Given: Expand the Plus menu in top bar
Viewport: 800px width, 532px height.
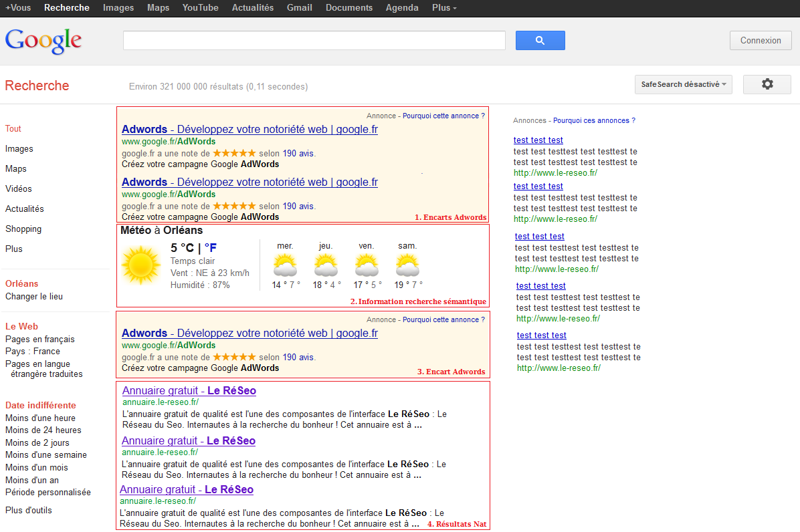Looking at the screenshot, I should coord(444,7).
